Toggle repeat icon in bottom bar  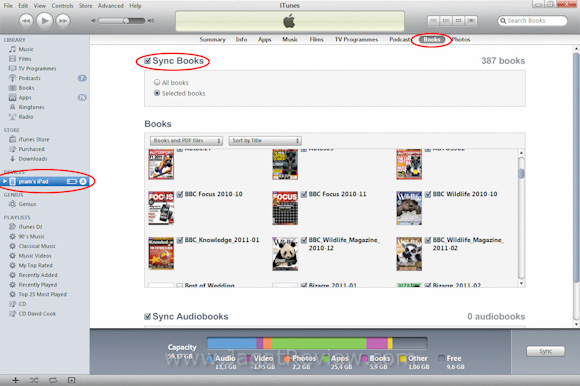[x=53, y=380]
